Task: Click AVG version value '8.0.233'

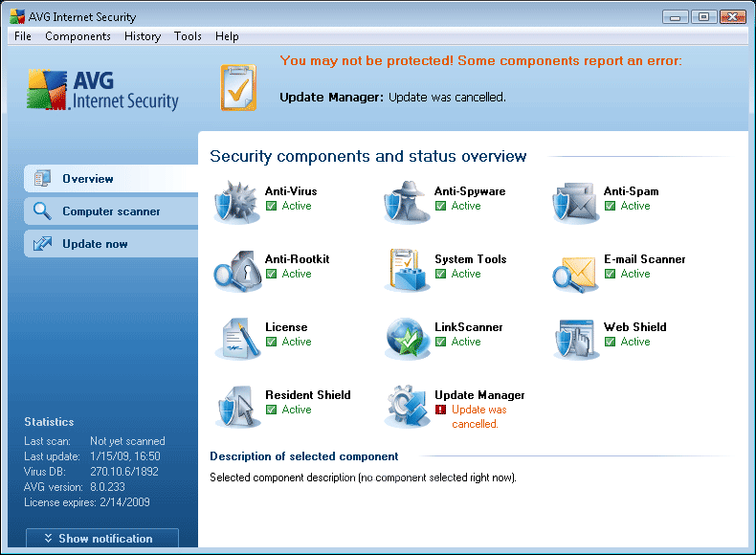Action: (107, 487)
